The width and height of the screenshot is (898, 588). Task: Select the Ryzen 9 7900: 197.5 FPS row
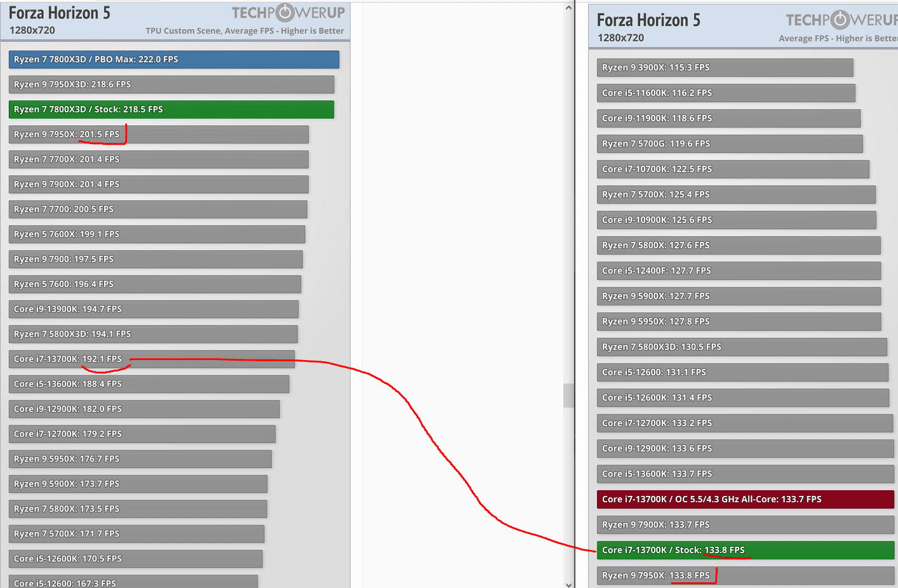click(x=156, y=259)
